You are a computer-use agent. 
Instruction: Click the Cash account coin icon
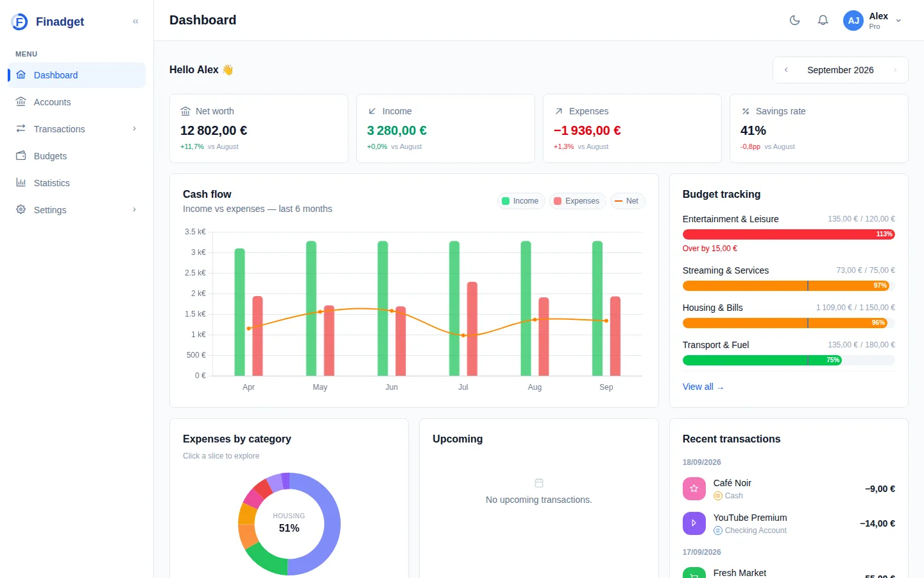pos(718,496)
